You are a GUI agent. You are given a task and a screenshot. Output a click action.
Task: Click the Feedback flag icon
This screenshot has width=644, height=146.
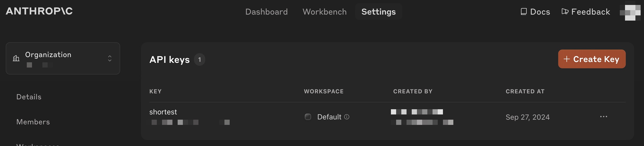click(x=565, y=11)
